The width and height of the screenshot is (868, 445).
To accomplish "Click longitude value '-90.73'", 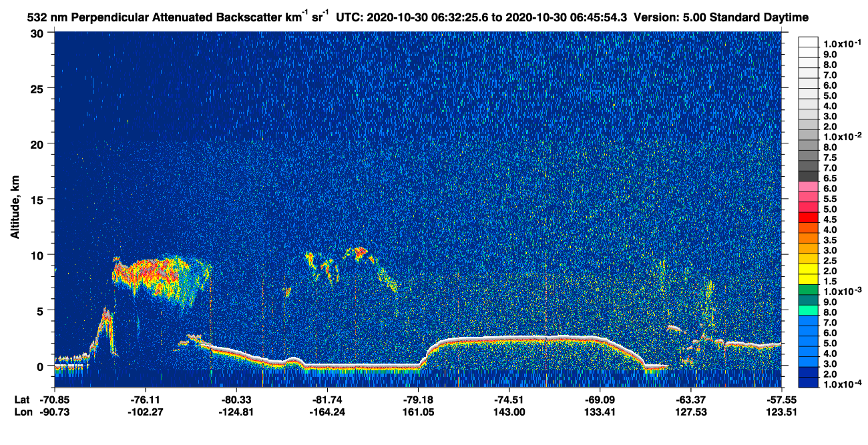I will point(54,412).
